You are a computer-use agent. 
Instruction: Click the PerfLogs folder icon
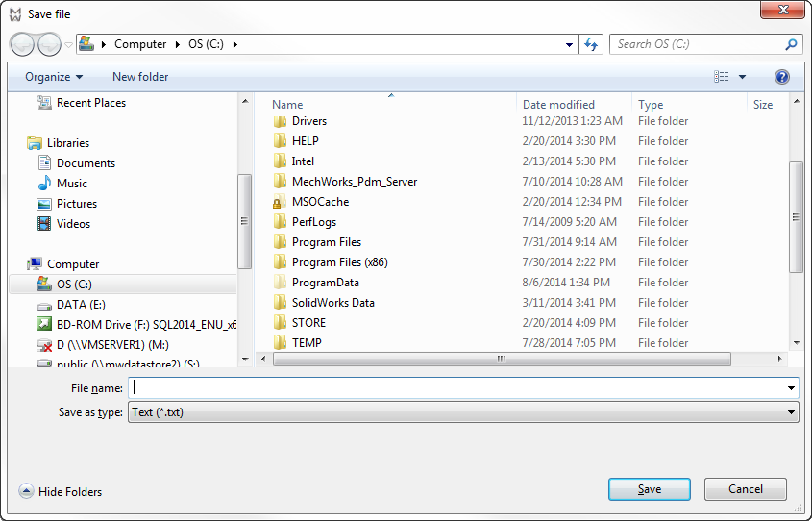click(280, 222)
